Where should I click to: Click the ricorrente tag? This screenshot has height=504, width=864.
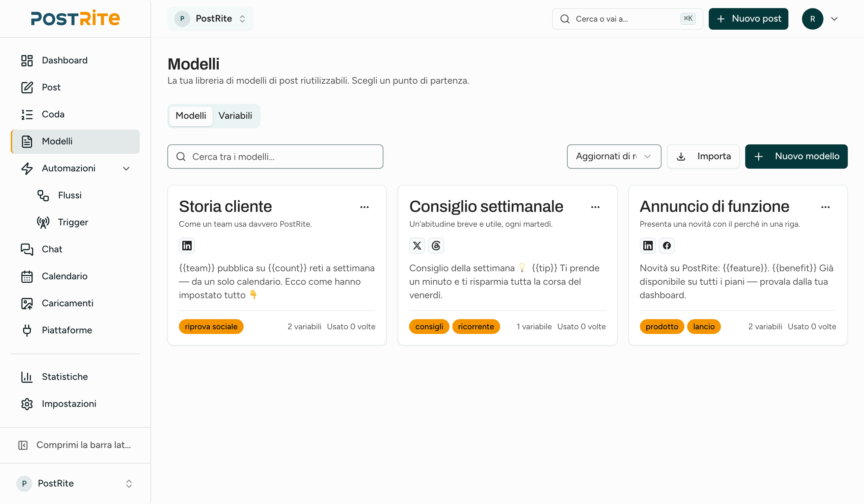pos(476,327)
